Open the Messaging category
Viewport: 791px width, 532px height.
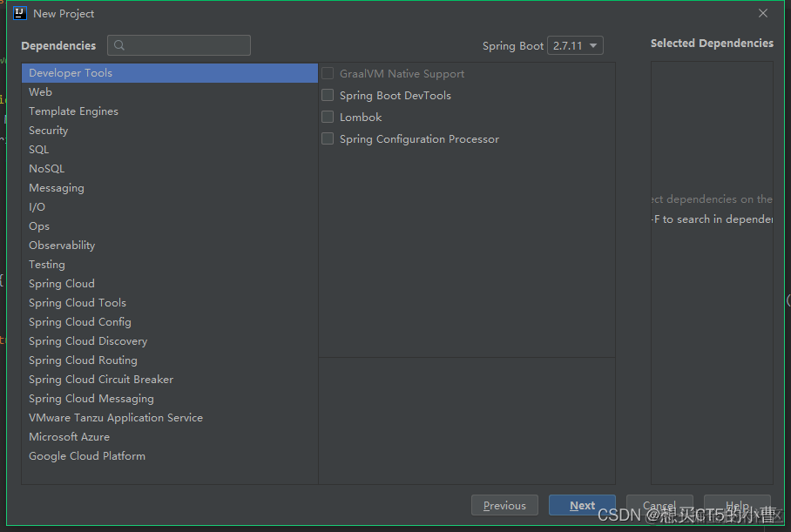[170, 188]
